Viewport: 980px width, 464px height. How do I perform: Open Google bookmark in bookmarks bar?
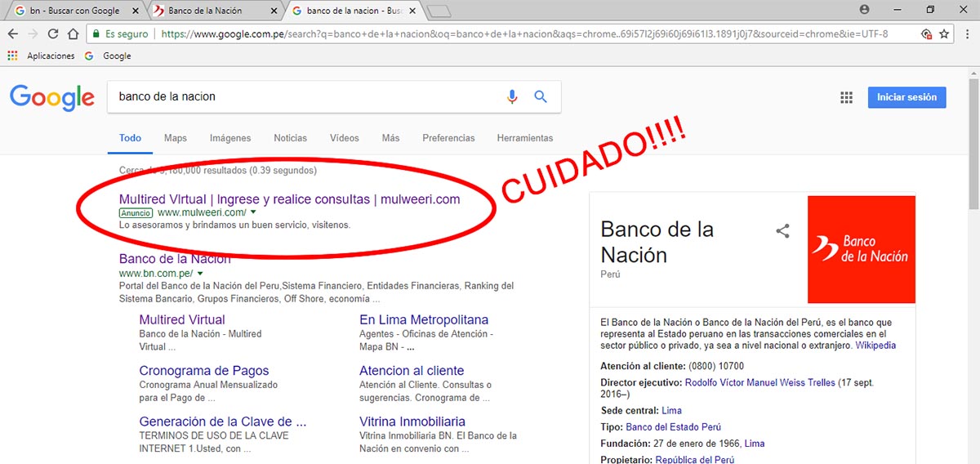click(x=107, y=56)
